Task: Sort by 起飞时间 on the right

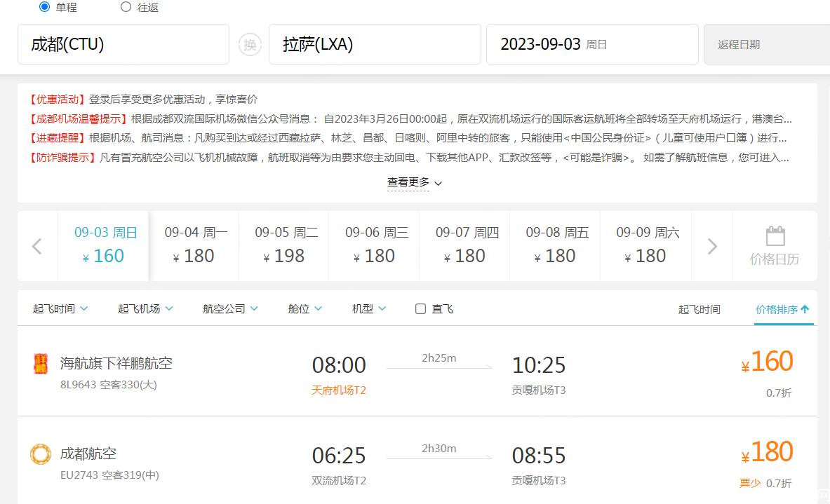Action: (x=700, y=309)
